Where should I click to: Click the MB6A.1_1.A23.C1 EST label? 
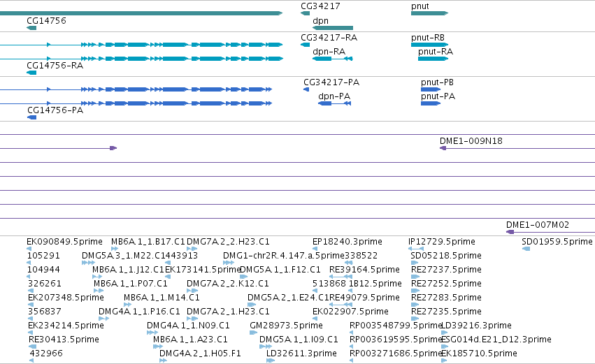pyautogui.click(x=190, y=340)
